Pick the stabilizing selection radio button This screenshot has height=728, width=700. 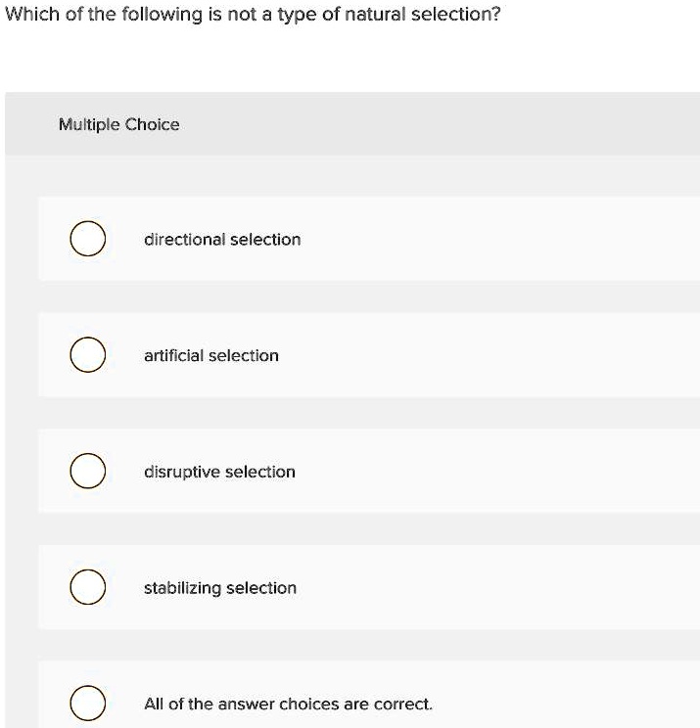pos(87,588)
